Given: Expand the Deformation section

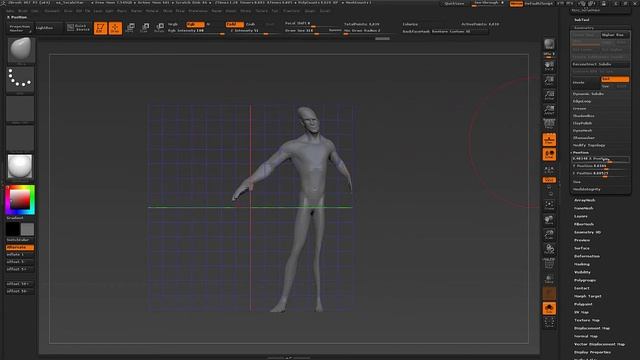Looking at the screenshot, I should coord(587,256).
